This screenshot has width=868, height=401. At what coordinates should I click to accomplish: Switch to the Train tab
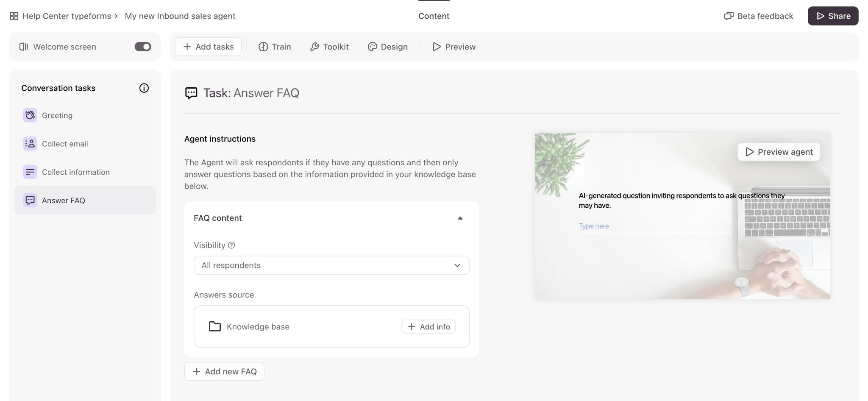tap(275, 47)
